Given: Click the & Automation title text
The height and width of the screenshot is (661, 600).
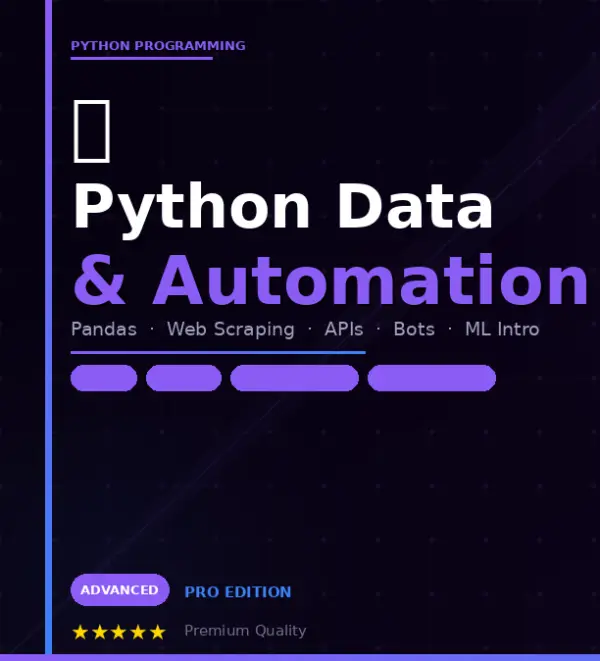Looking at the screenshot, I should (x=330, y=280).
